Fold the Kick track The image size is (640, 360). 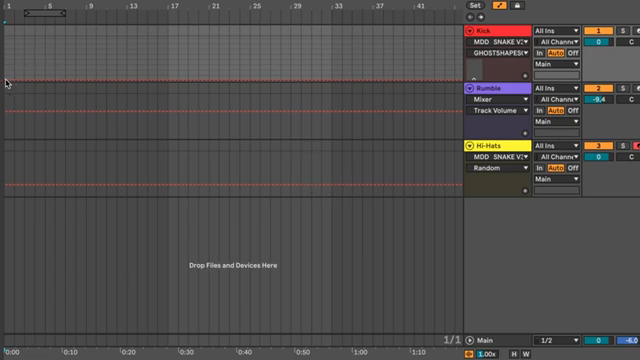(x=470, y=31)
